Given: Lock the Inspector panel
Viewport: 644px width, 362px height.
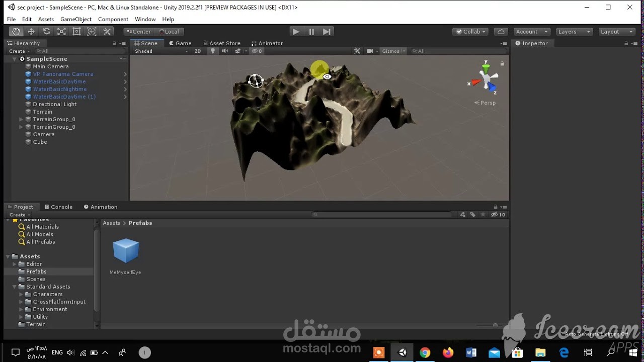Looking at the screenshot, I should coord(626,43).
